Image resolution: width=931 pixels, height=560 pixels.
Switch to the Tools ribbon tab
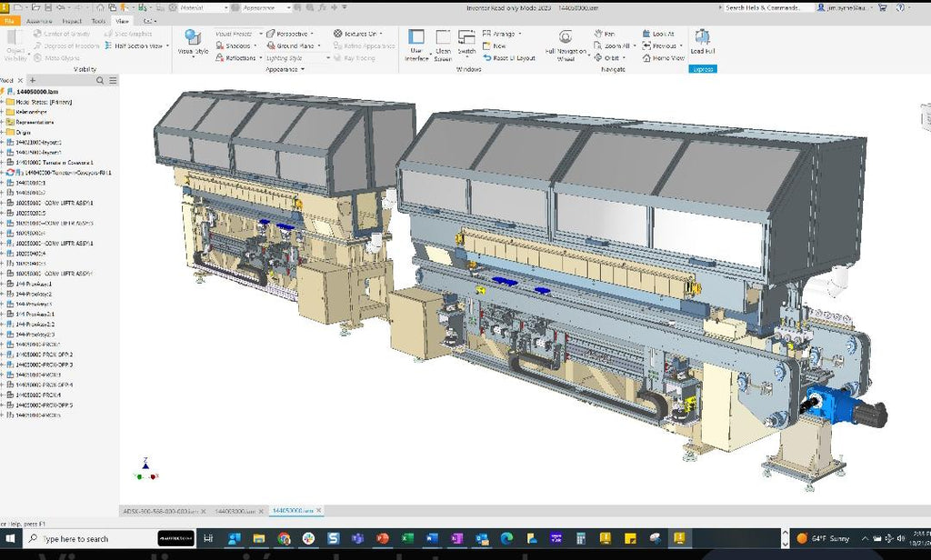coord(98,21)
